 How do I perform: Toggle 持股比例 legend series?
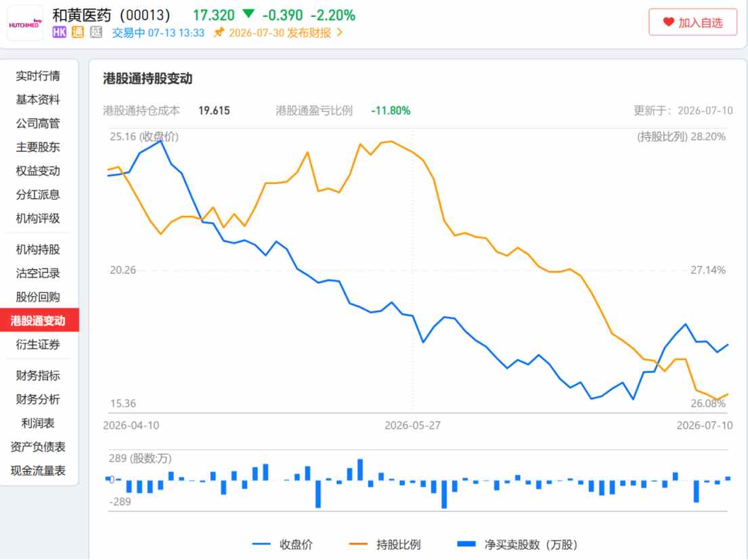(x=385, y=544)
